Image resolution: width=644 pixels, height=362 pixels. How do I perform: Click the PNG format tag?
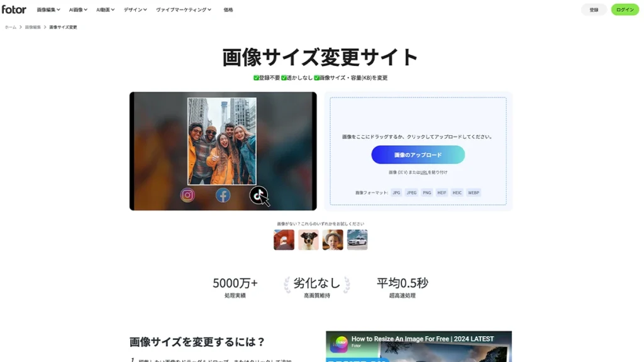pos(427,192)
